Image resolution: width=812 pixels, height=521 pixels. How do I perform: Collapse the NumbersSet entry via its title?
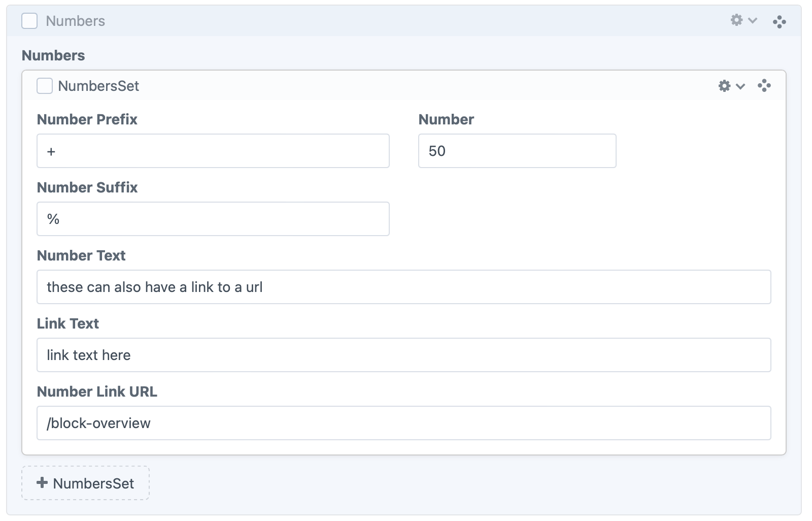(98, 86)
